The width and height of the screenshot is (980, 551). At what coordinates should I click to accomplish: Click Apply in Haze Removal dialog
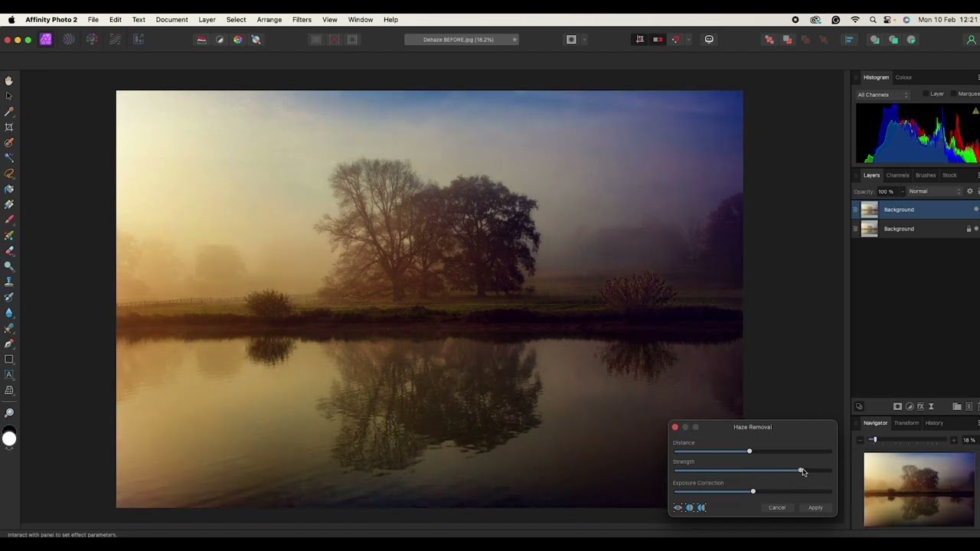tap(815, 507)
